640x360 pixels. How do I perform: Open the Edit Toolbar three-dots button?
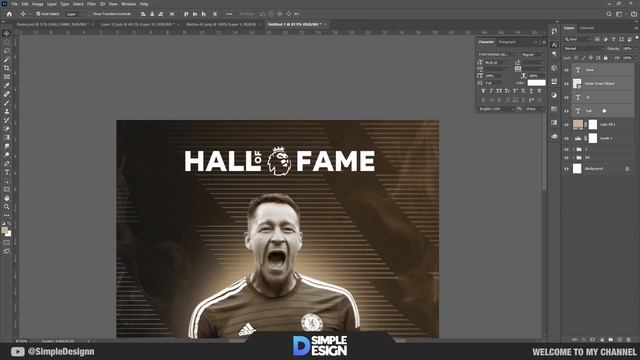7,215
